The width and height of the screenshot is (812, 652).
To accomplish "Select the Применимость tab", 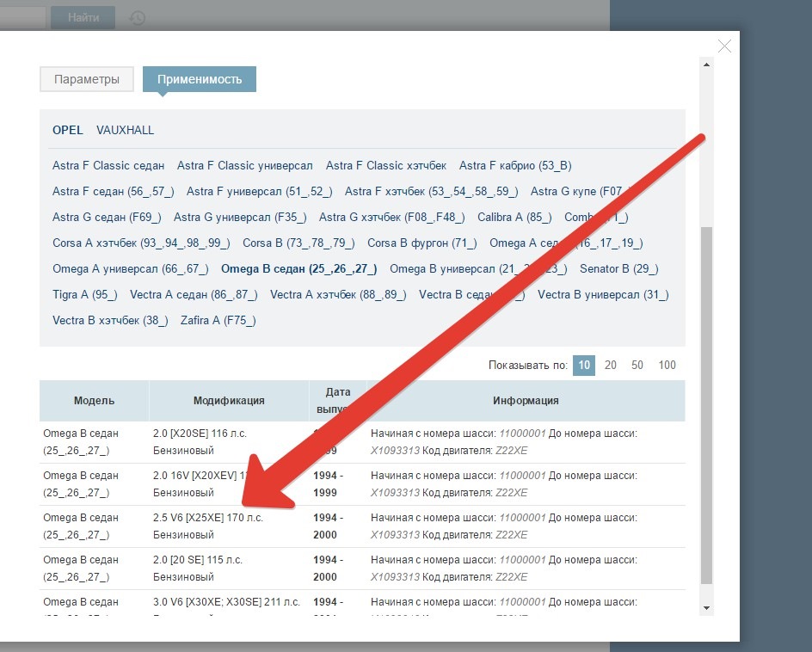I will pyautogui.click(x=200, y=79).
